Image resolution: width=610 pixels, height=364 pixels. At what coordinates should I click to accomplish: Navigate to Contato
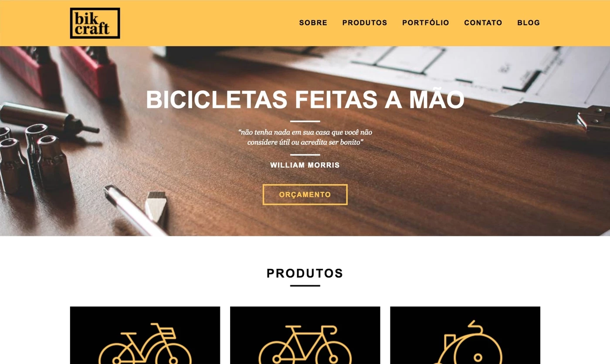(x=483, y=23)
